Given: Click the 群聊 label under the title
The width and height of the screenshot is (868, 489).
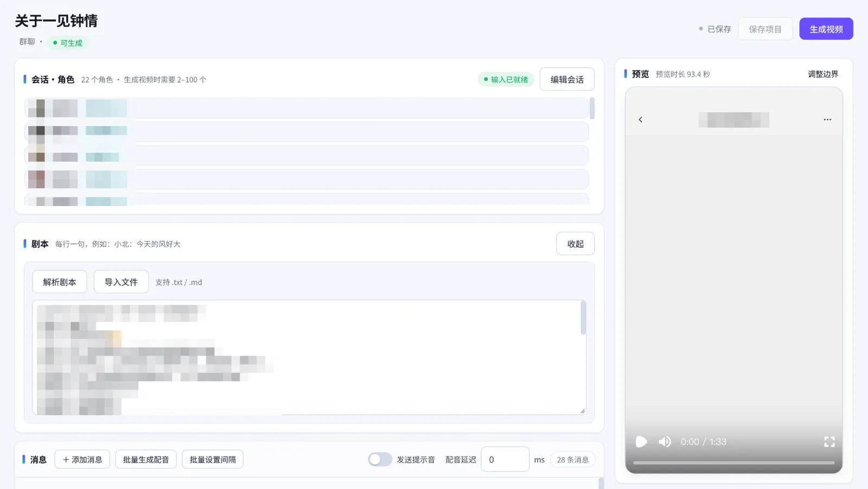Looking at the screenshot, I should click(27, 41).
